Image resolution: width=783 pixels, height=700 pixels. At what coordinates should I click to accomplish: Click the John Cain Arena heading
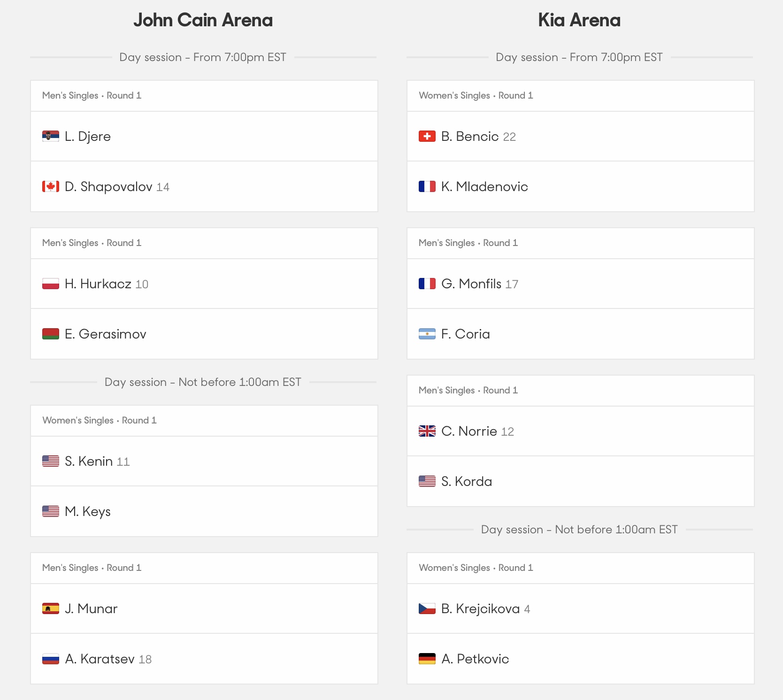click(203, 20)
